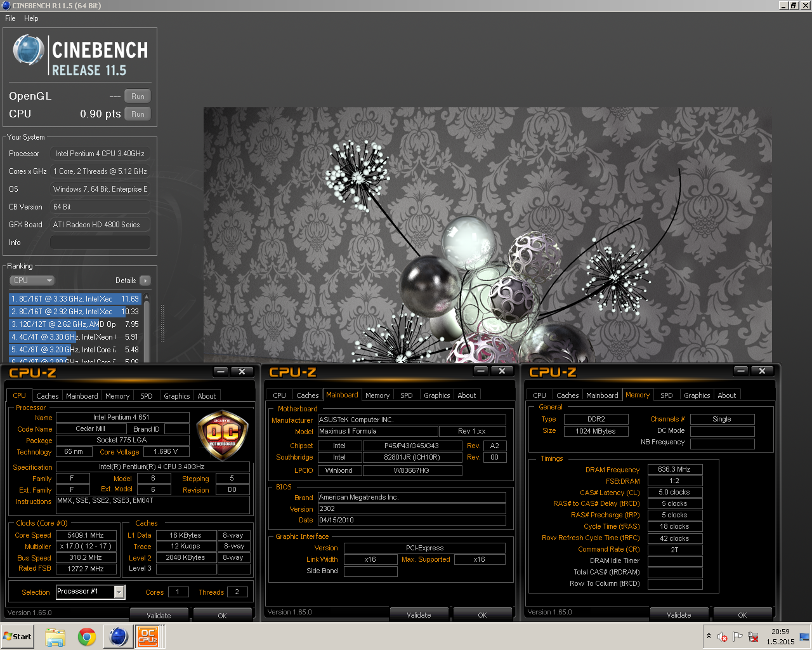Click Validate in left CPU-Z window
Viewport: 812px width, 650px height.
[159, 615]
